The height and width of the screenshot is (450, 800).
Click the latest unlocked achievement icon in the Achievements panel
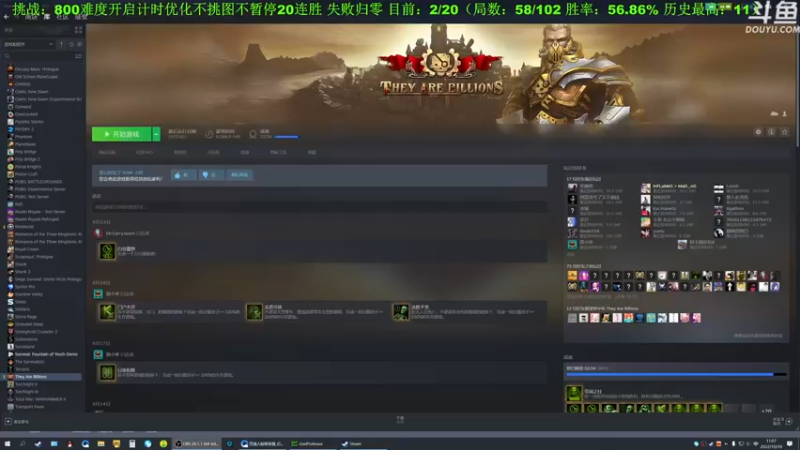[x=574, y=393]
